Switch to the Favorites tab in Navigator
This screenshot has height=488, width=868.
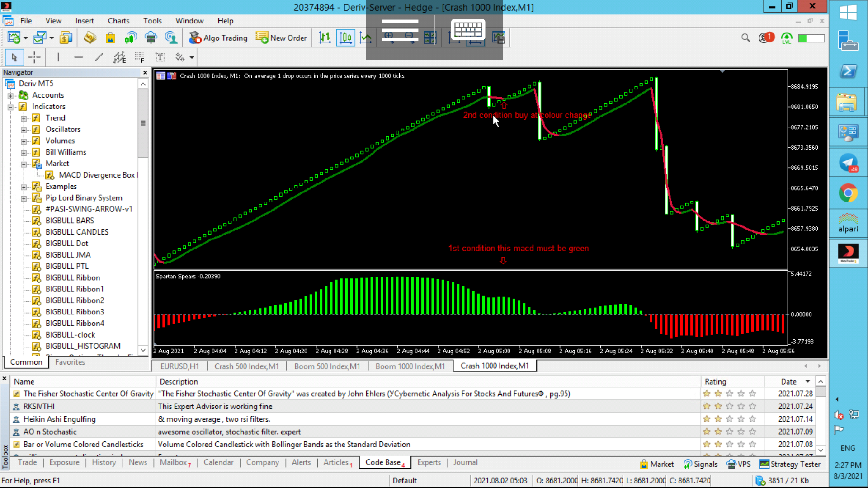70,362
